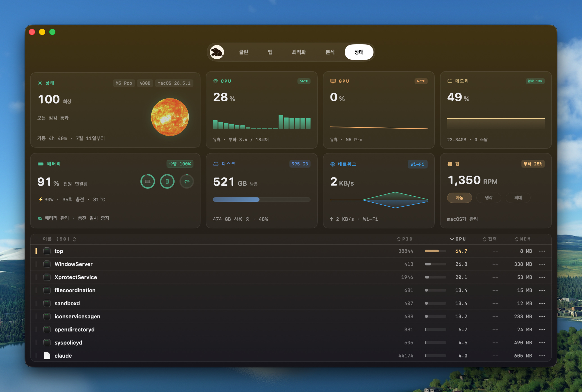582x392 pixels.
Task: Click the globe icon beside 네트워크
Action: [x=333, y=164]
